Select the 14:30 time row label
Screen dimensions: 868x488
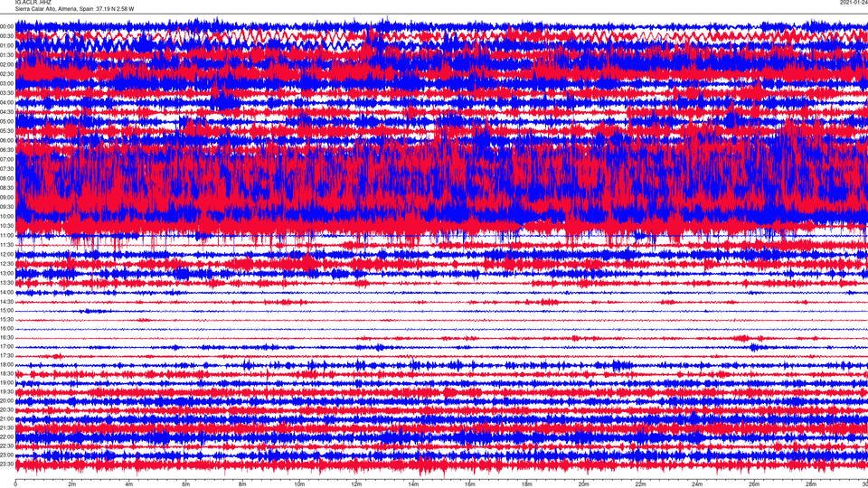coord(7,302)
